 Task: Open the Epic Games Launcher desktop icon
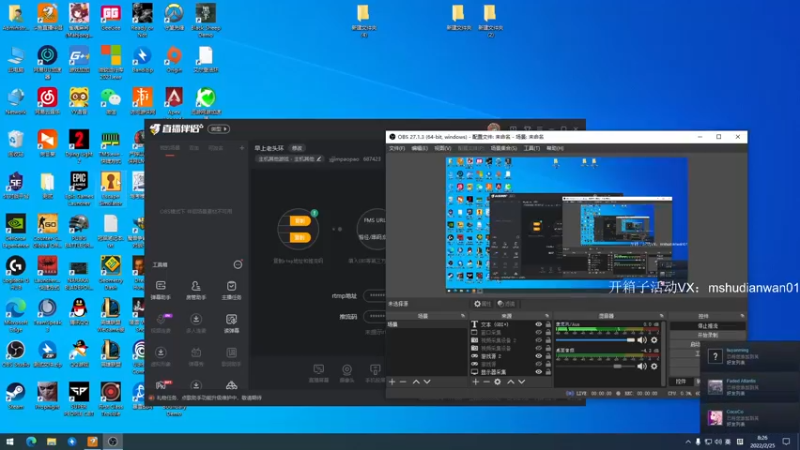79,188
